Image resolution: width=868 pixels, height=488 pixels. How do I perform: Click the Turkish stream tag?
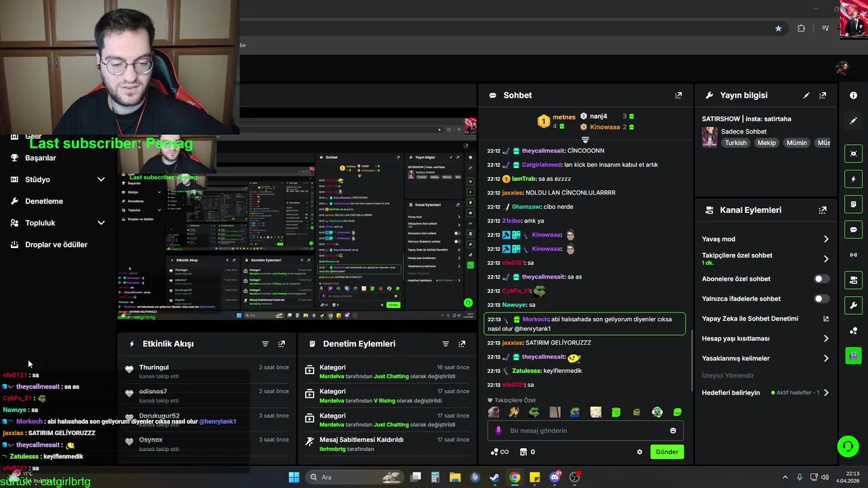(x=735, y=143)
